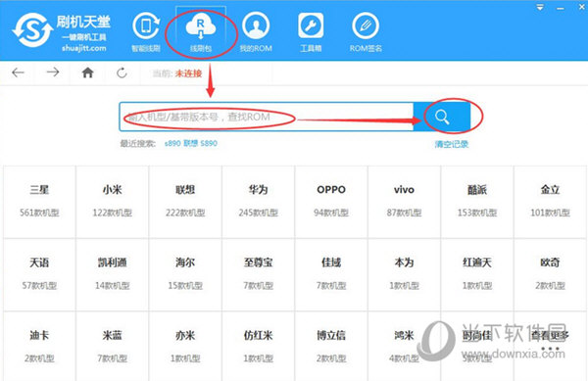Open the 金立 brand tile
This screenshot has height=381, width=588.
(550, 202)
